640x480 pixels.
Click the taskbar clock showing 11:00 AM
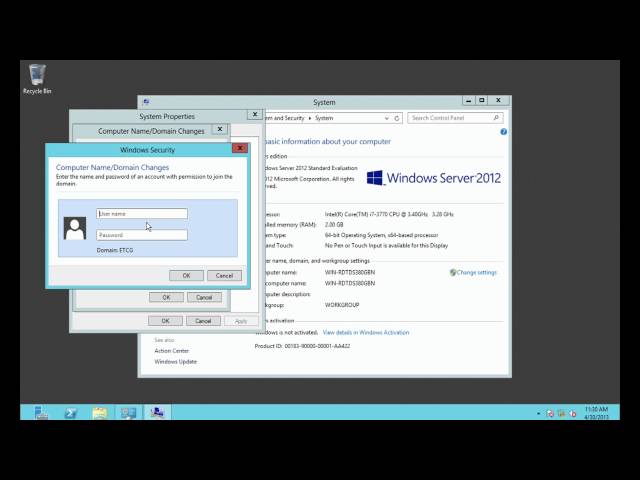pos(596,413)
